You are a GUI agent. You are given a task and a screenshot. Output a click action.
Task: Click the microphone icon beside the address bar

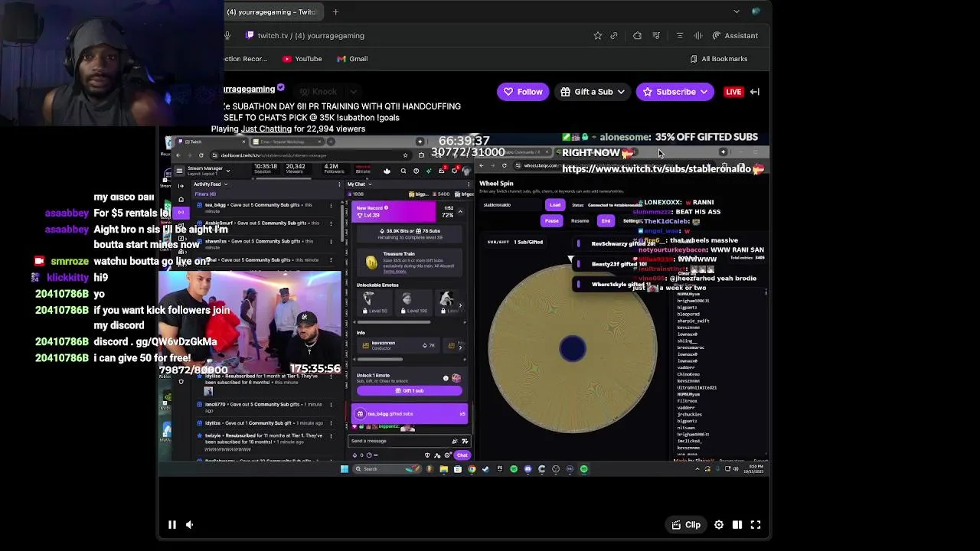coord(227,35)
